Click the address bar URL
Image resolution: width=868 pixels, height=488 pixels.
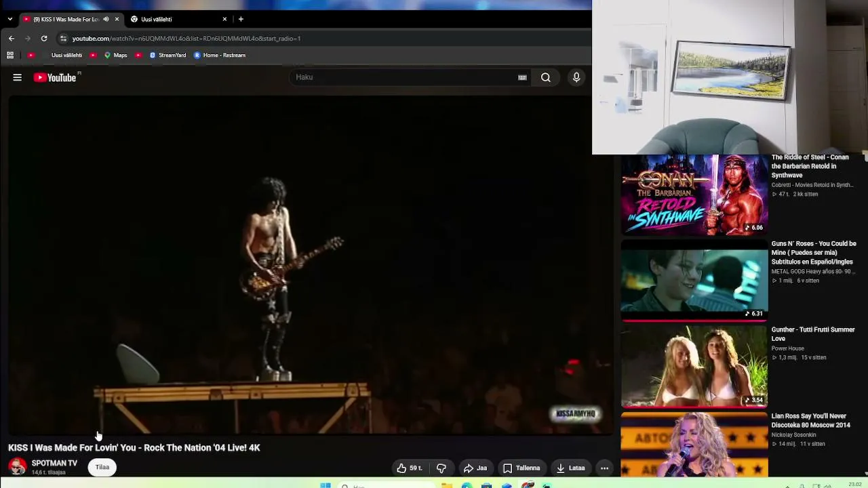coord(186,39)
